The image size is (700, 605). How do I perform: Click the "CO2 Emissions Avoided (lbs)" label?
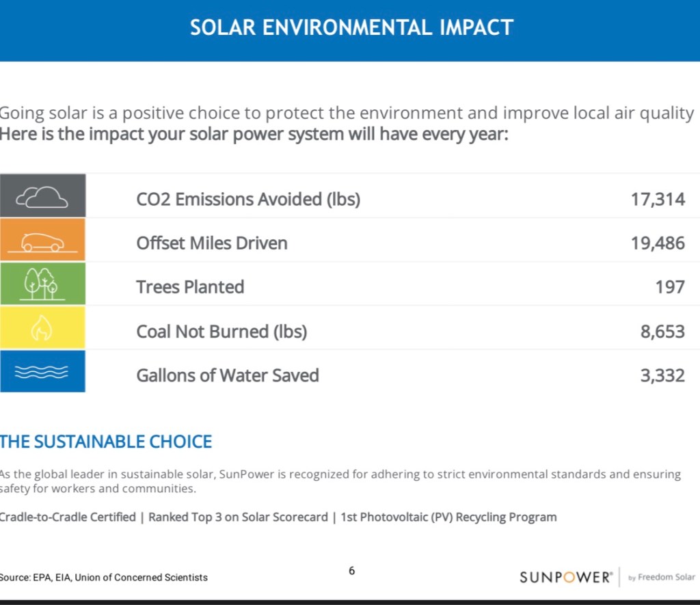[248, 199]
